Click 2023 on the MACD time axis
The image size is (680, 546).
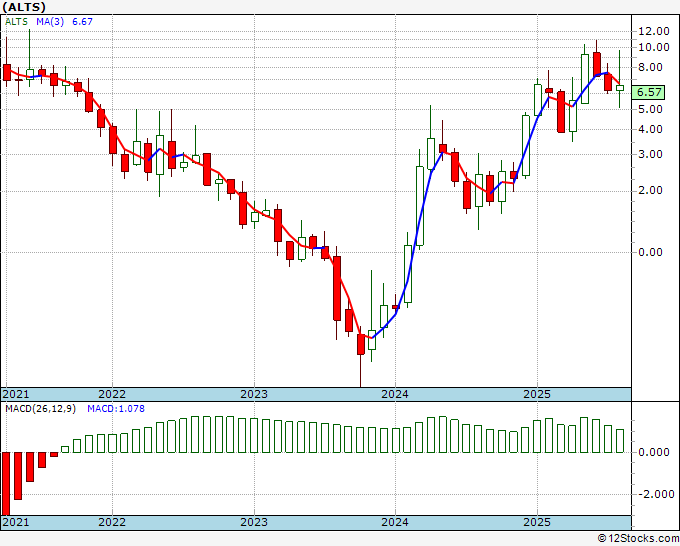click(x=254, y=522)
